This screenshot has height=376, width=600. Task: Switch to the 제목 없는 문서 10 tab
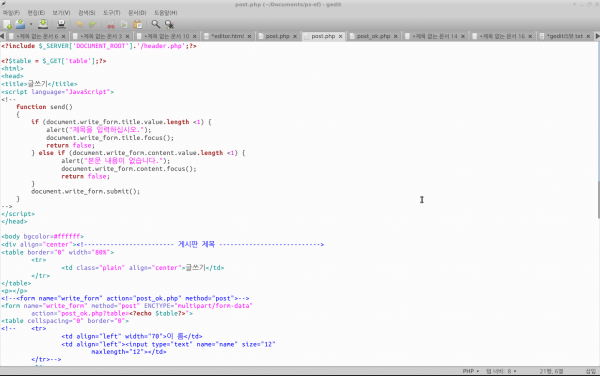(167, 36)
